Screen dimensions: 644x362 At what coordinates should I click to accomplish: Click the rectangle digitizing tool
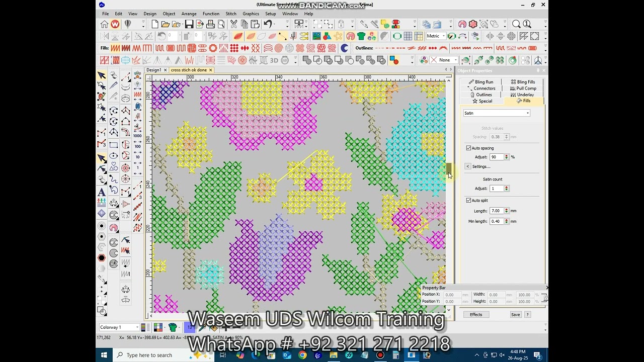pos(114,145)
